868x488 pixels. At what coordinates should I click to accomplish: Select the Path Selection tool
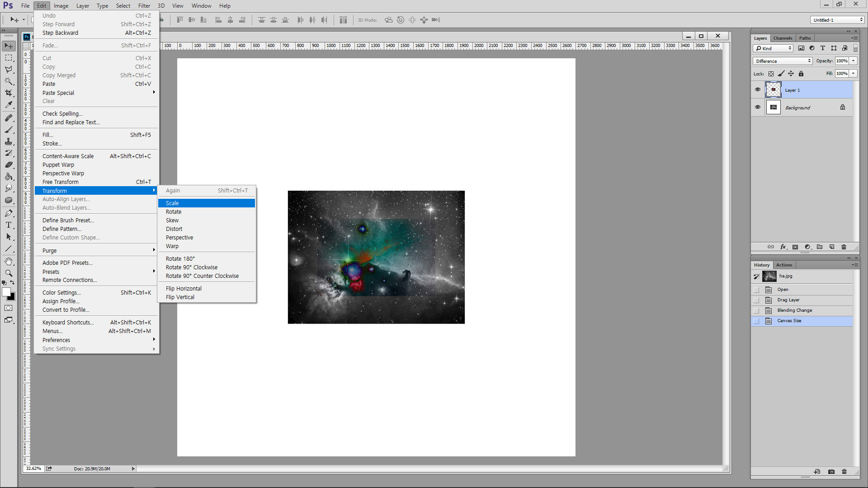pyautogui.click(x=9, y=237)
